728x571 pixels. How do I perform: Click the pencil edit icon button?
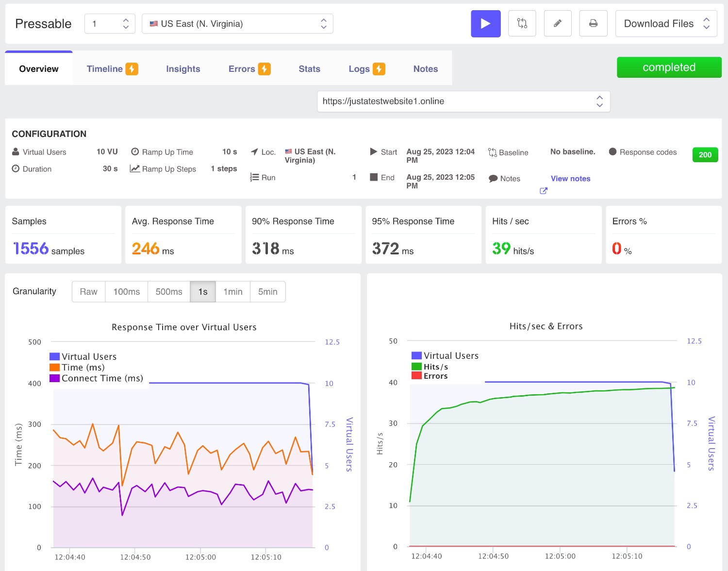(x=558, y=23)
